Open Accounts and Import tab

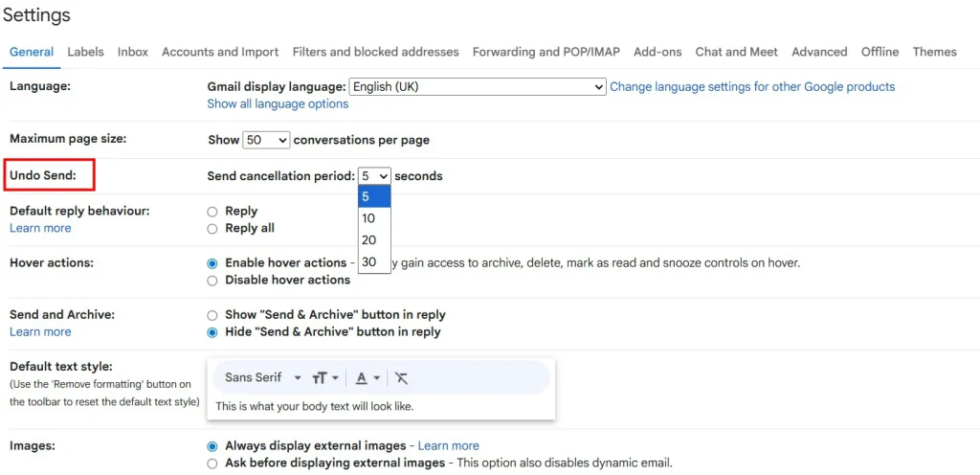click(220, 52)
